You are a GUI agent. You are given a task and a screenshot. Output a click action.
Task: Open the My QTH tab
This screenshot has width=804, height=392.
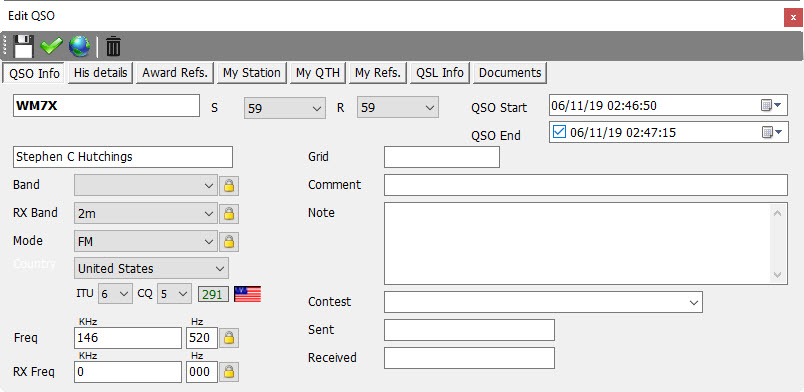(318, 73)
